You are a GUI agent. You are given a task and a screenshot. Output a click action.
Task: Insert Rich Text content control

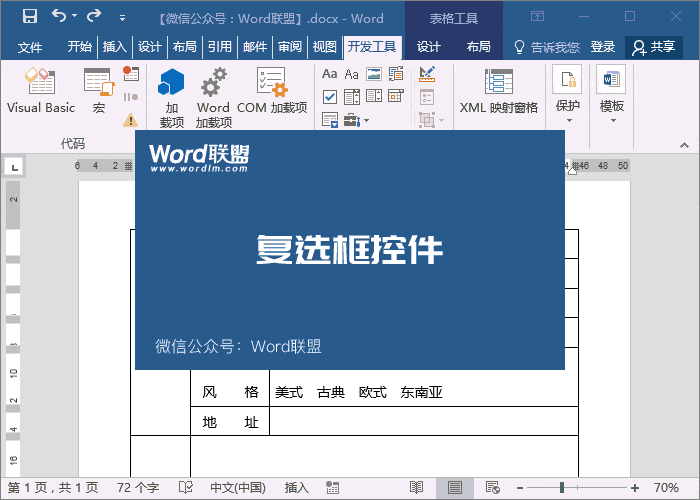tap(329, 74)
